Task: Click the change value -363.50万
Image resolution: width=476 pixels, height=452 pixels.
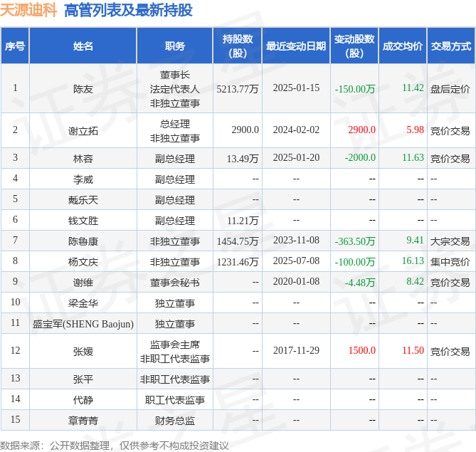Action: 355,241
